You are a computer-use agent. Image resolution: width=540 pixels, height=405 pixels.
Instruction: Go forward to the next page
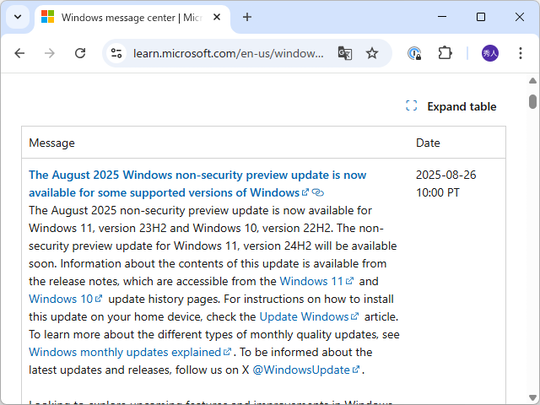pos(50,53)
